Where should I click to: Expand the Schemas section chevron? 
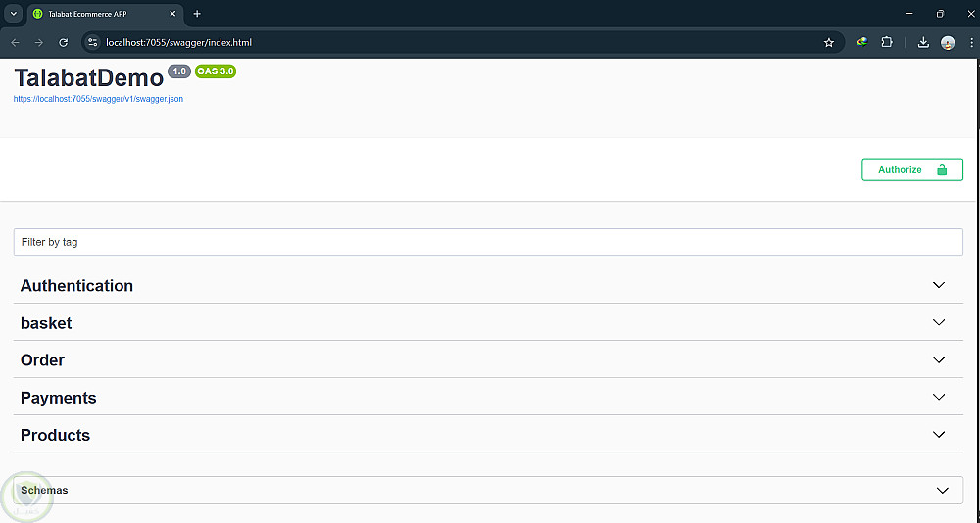[x=943, y=491]
